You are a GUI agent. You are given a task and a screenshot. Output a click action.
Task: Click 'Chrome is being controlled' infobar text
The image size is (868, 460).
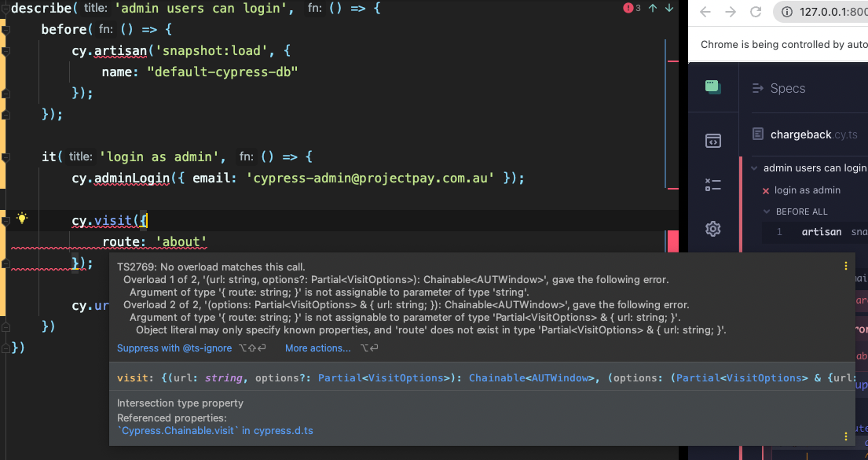(784, 44)
